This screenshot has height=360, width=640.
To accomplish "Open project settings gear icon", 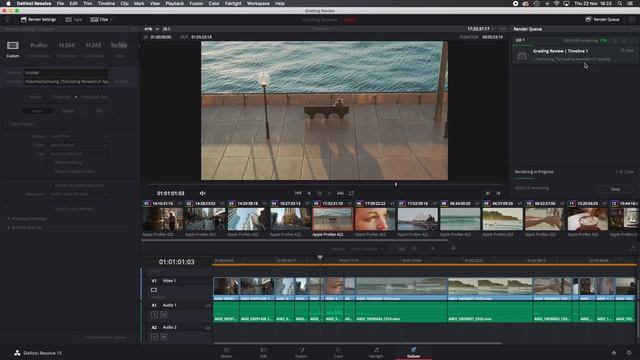I will tap(629, 353).
